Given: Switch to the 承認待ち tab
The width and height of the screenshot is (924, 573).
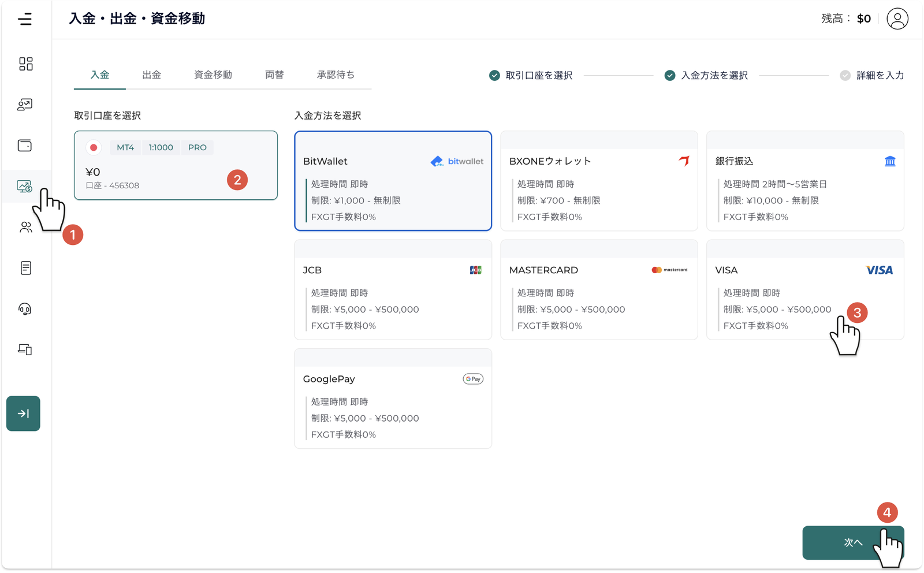Looking at the screenshot, I should (x=336, y=75).
